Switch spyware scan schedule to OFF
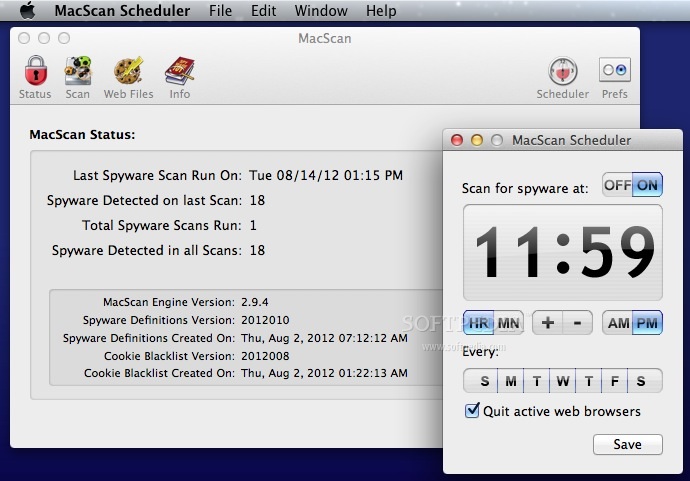690x481 pixels. [617, 185]
